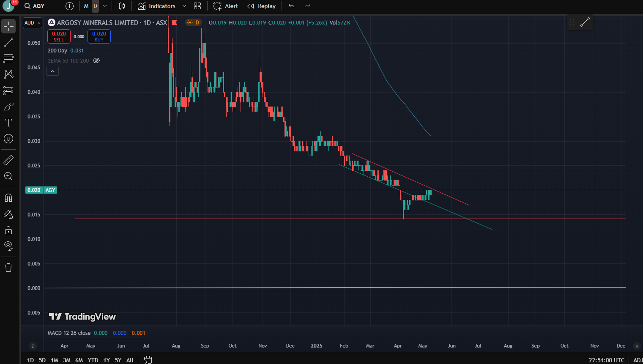Select the red descending trend line
Image resolution: width=643 pixels, height=364 pixels.
[x=410, y=179]
